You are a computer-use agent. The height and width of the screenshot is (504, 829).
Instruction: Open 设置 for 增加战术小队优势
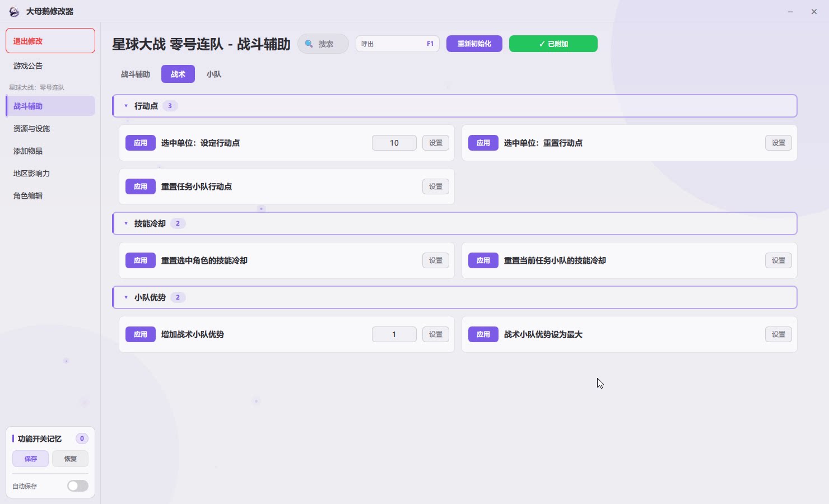(x=436, y=334)
